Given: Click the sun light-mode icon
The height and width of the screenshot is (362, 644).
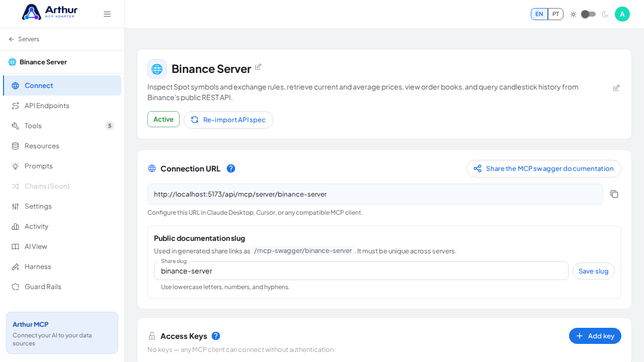Looking at the screenshot, I should [x=573, y=14].
